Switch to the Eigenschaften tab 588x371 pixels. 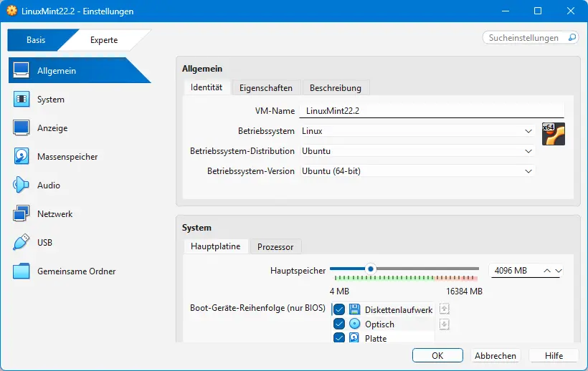click(266, 88)
